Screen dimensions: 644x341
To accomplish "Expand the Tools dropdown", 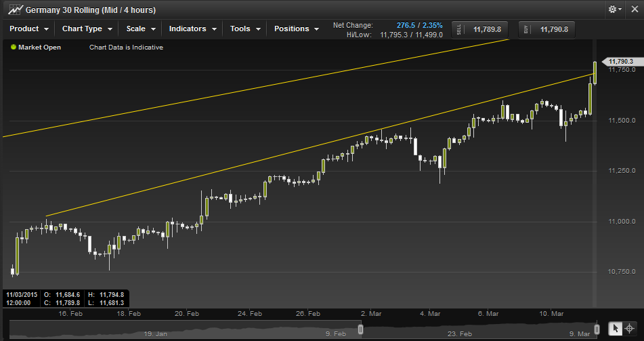I will (245, 28).
